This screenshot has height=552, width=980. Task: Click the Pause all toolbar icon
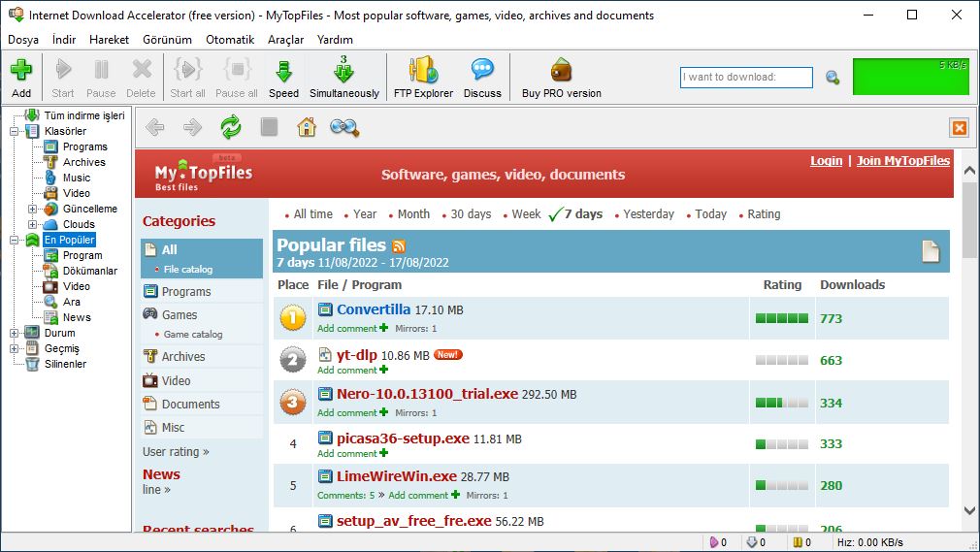click(x=237, y=70)
